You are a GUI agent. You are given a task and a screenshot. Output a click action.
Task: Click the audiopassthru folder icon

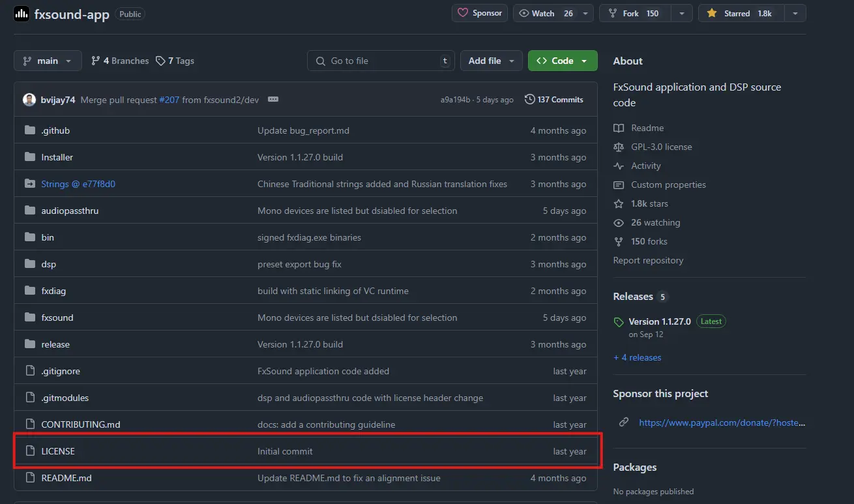pos(29,211)
